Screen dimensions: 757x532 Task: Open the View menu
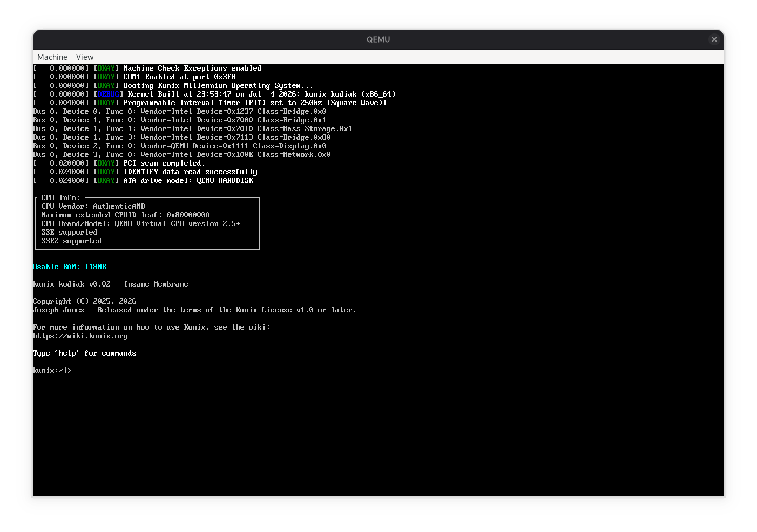pos(85,57)
